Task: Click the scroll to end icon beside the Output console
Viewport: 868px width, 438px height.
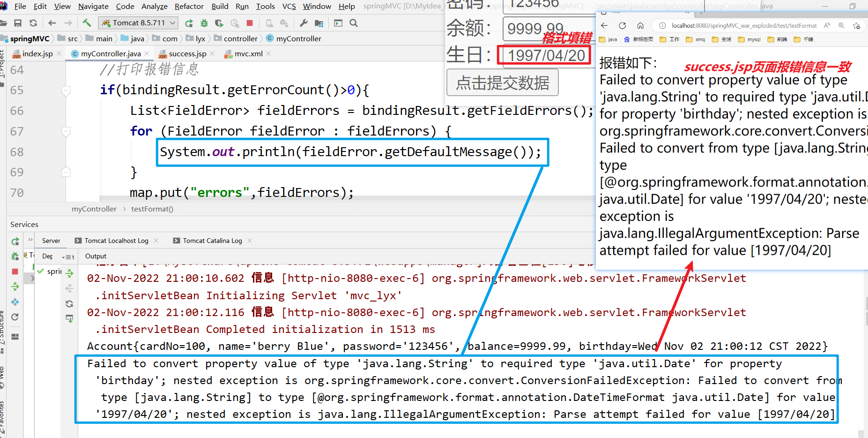Action: click(69, 319)
